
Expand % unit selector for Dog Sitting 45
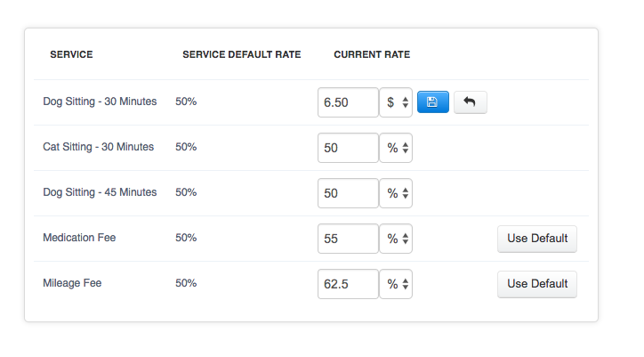(396, 193)
